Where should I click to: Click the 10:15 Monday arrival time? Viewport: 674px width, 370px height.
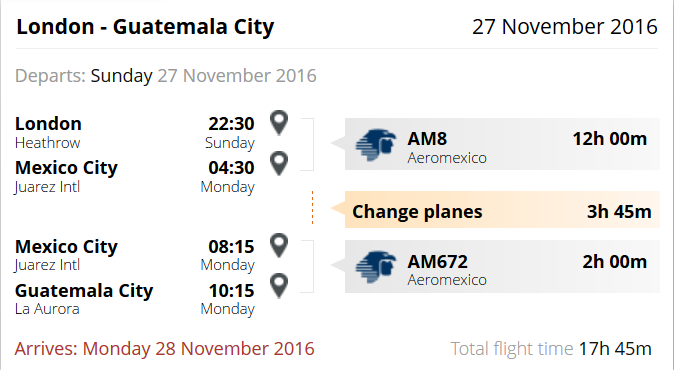[x=228, y=299]
